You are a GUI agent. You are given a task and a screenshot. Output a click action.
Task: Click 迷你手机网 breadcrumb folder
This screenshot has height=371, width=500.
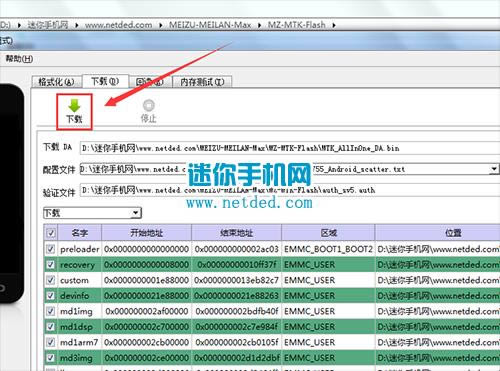[x=48, y=25]
